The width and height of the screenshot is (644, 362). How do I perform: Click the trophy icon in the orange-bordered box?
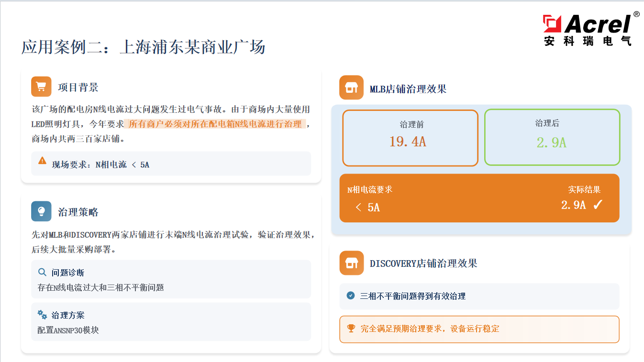(x=351, y=329)
